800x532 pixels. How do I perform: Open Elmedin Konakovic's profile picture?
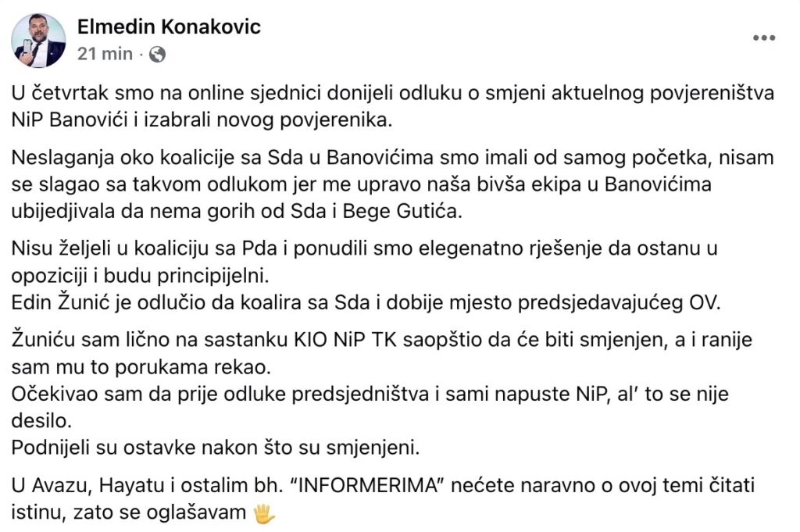(39, 41)
